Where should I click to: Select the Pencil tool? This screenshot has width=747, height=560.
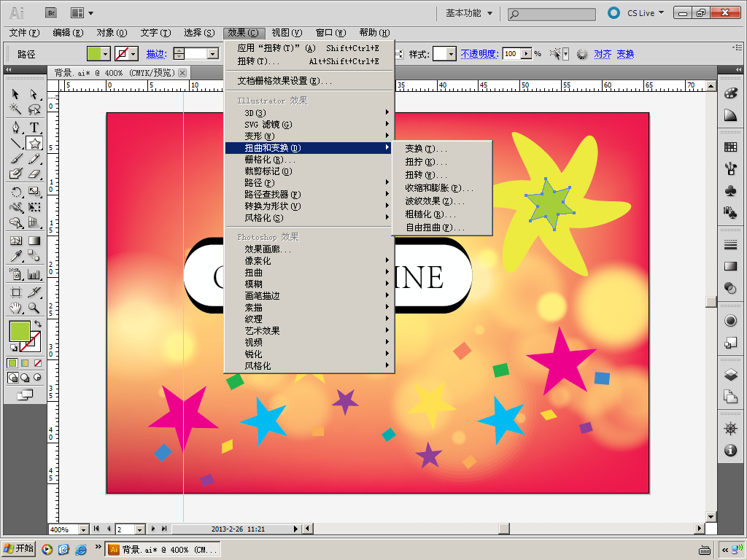click(34, 158)
